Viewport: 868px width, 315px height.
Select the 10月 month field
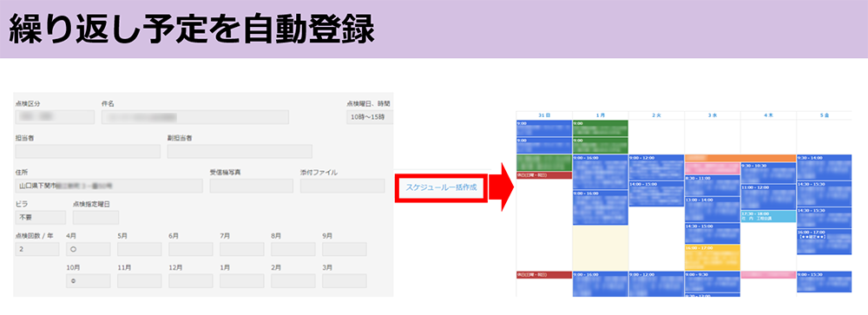click(88, 280)
